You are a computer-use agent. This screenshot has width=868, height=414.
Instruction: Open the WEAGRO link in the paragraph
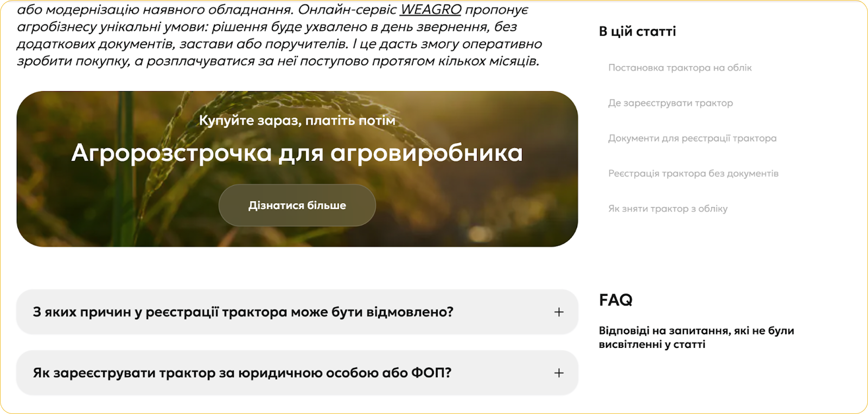[431, 10]
